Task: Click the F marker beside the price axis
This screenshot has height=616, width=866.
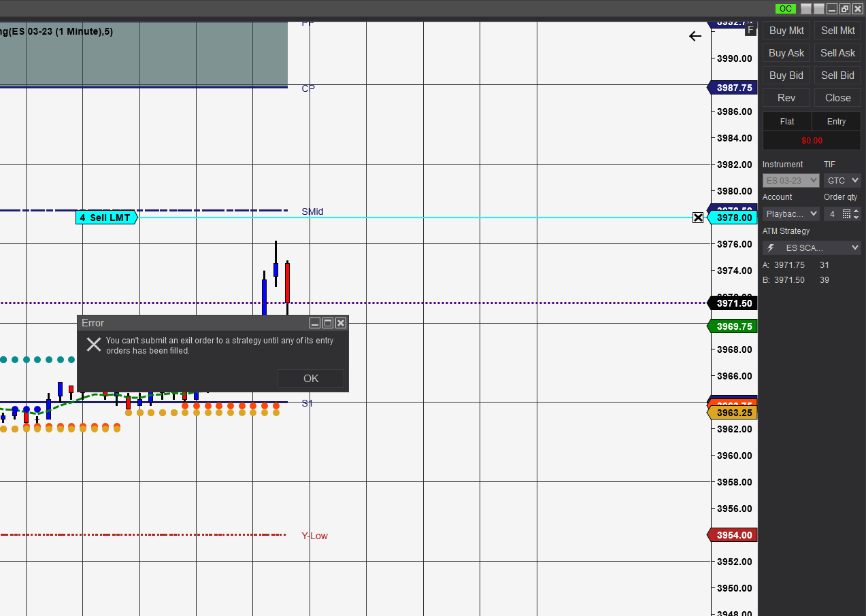Action: pos(750,29)
